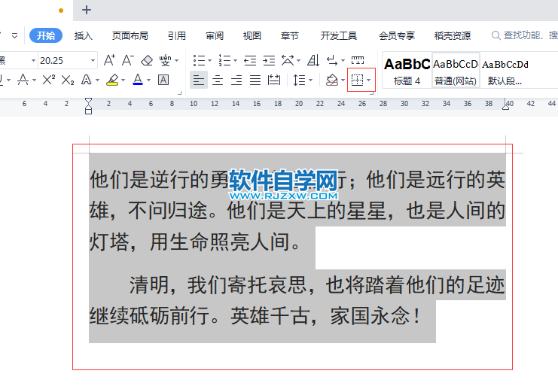Image resolution: width=558 pixels, height=392 pixels.
Task: Switch to the 章节 tab
Action: pyautogui.click(x=290, y=35)
